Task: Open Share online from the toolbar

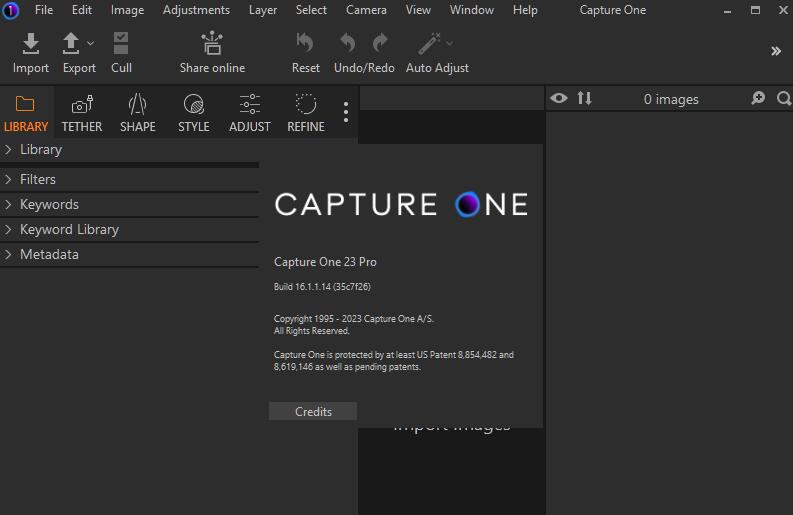Action: (212, 44)
